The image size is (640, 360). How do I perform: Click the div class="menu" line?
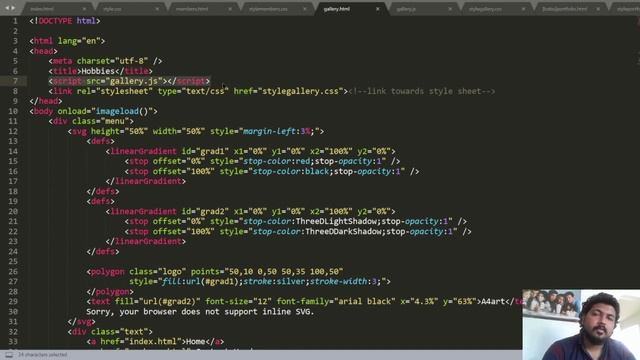tap(91, 121)
